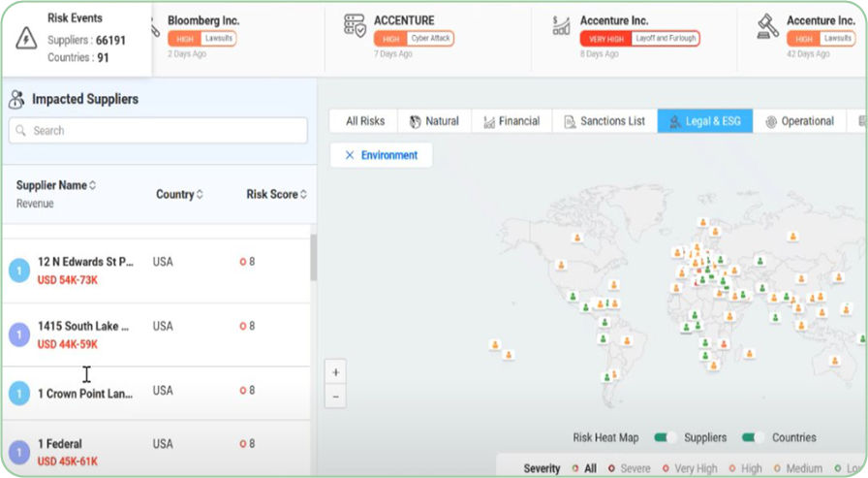Click the avatar badge for 1415 South Lake supplier
868x478 pixels.
[19, 335]
